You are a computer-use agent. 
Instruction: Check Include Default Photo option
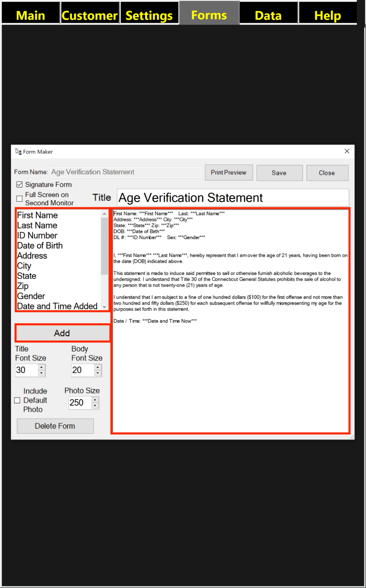(x=17, y=400)
